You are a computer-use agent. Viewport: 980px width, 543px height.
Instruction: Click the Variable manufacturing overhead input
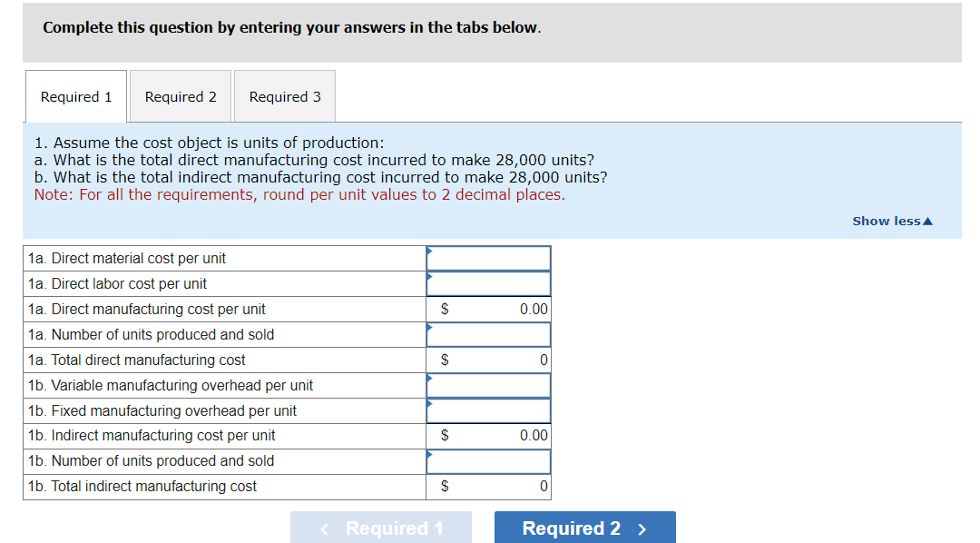488,385
